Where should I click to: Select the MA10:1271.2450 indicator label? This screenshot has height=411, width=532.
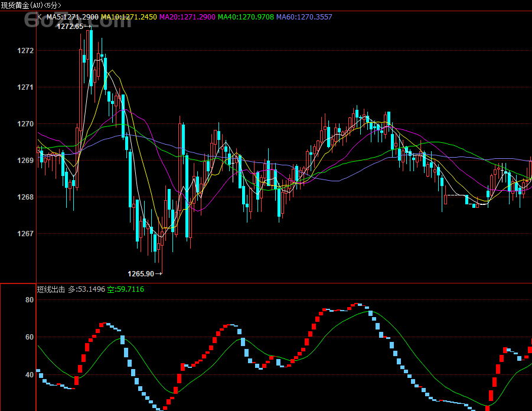[x=129, y=17]
